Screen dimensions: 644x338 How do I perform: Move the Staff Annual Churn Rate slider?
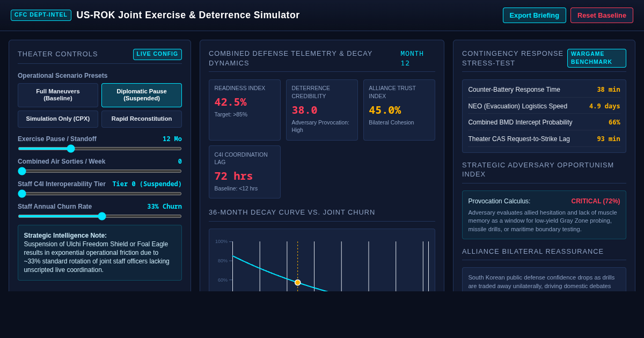[x=100, y=216]
